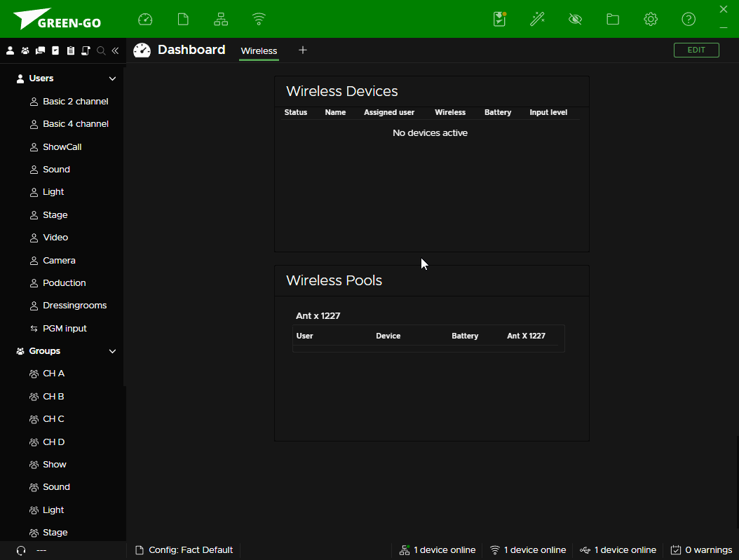The height and width of the screenshot is (560, 739).
Task: Click the document icon in the green toolbar
Action: click(x=183, y=19)
